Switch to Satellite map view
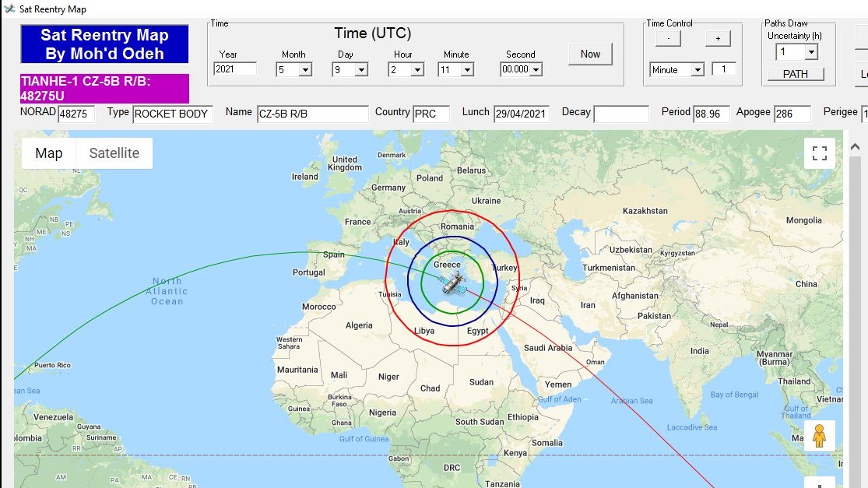Viewport: 868px width, 488px height. (114, 153)
